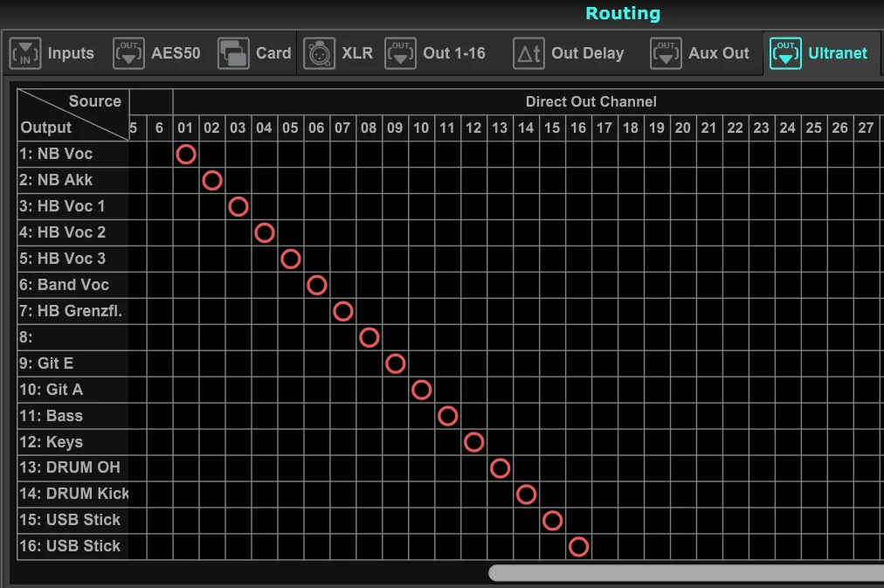Select the 7: HB Grenzfl. output row

pyautogui.click(x=72, y=311)
